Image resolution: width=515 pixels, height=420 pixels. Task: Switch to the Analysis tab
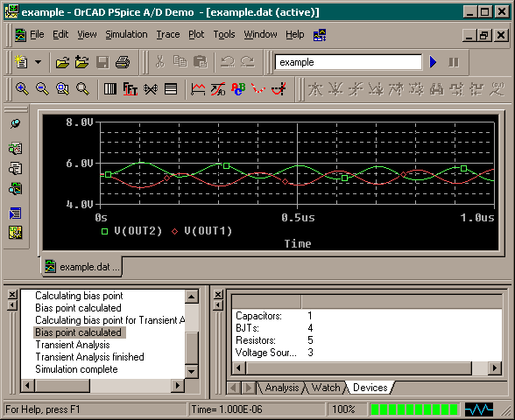coord(282,388)
